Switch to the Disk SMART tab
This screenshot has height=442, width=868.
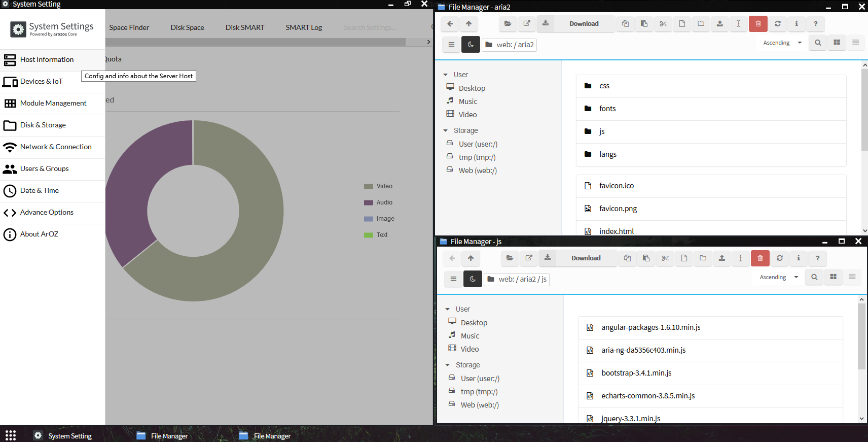click(x=245, y=27)
